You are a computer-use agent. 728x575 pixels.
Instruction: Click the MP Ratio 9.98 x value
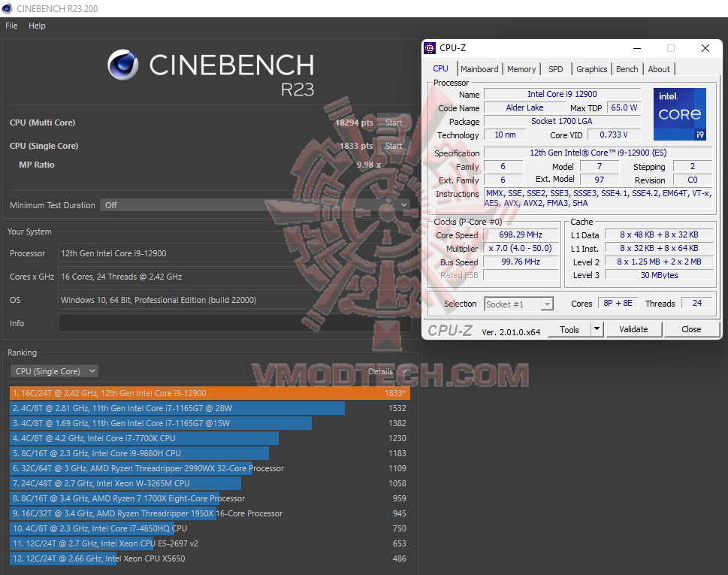tap(369, 165)
